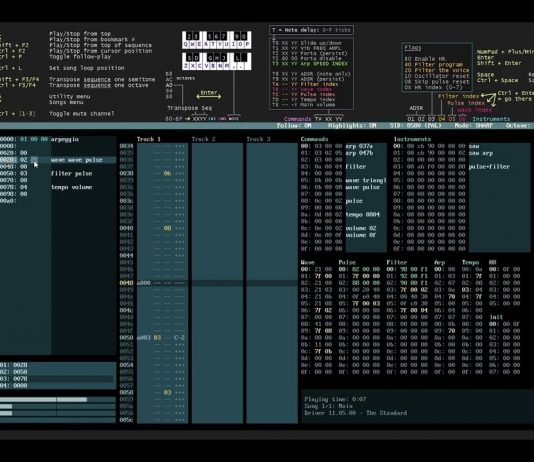
Task: Select command 'volume 02'
Action: point(361,228)
